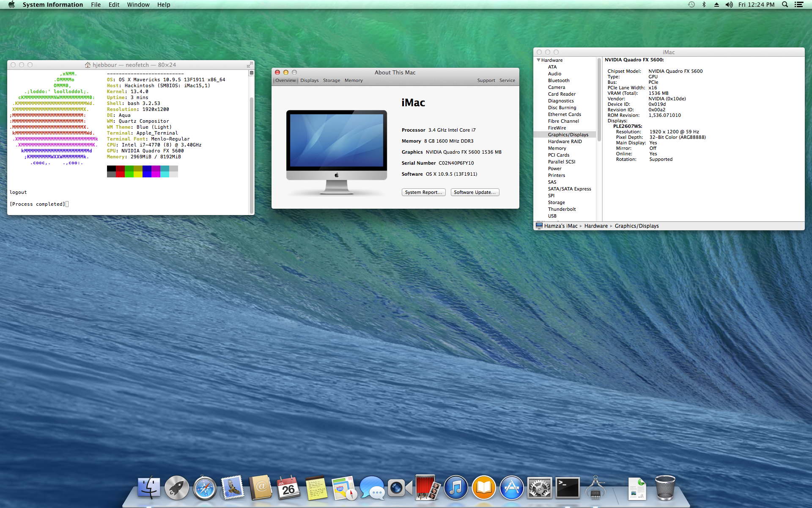
Task: Open App Store icon in Dock
Action: 512,488
